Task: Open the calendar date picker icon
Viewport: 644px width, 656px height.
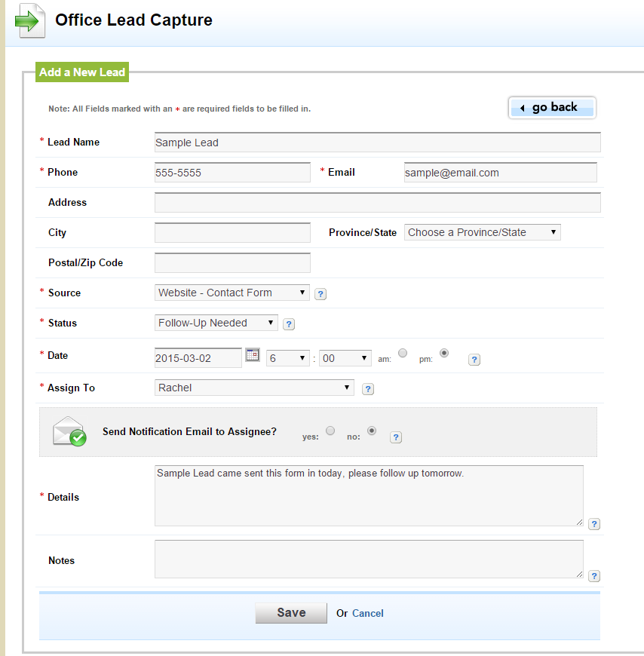Action: pos(253,354)
